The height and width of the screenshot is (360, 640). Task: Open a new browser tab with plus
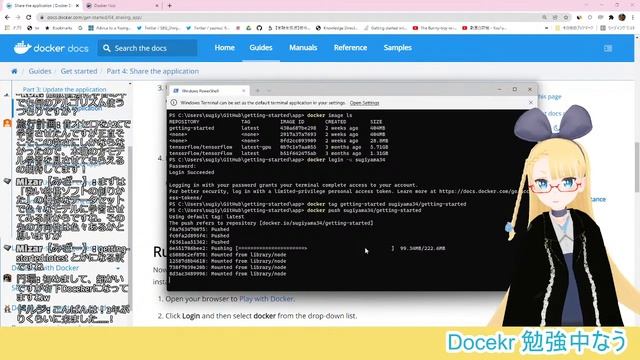click(170, 6)
